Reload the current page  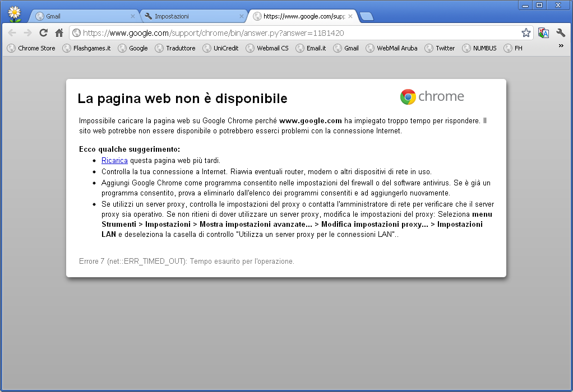pos(44,33)
